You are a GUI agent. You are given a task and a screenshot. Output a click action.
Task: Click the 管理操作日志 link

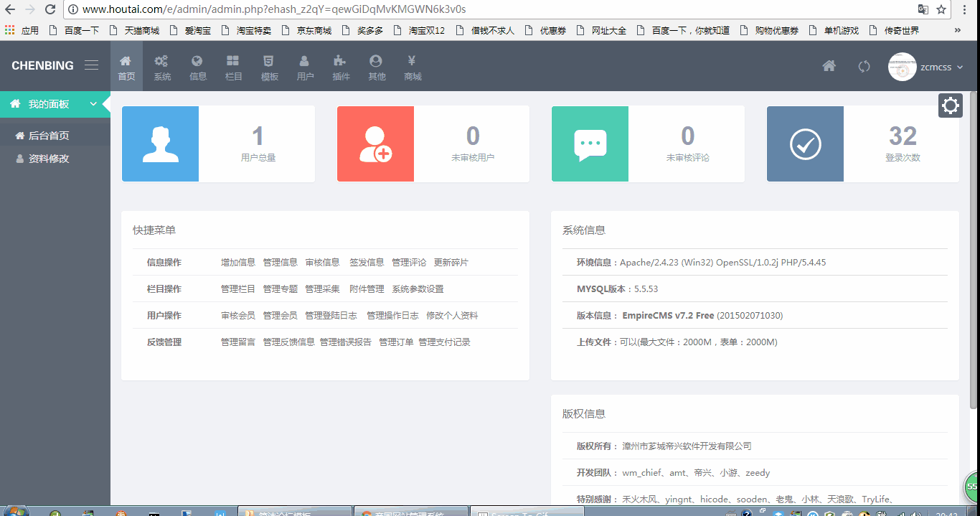pyautogui.click(x=393, y=316)
